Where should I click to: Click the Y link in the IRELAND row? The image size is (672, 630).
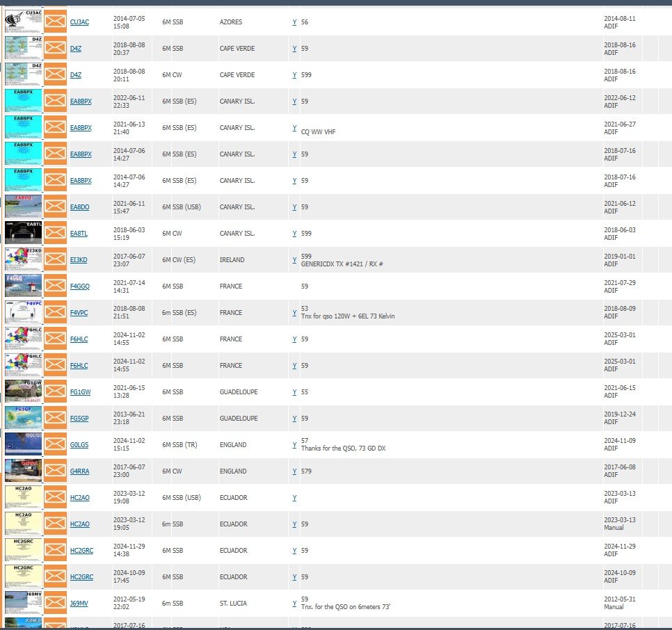(x=294, y=260)
